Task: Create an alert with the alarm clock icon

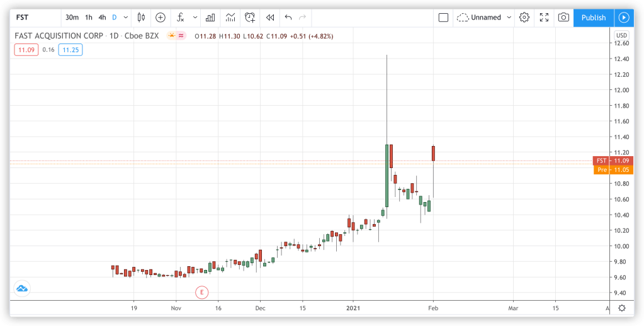Action: [x=250, y=18]
